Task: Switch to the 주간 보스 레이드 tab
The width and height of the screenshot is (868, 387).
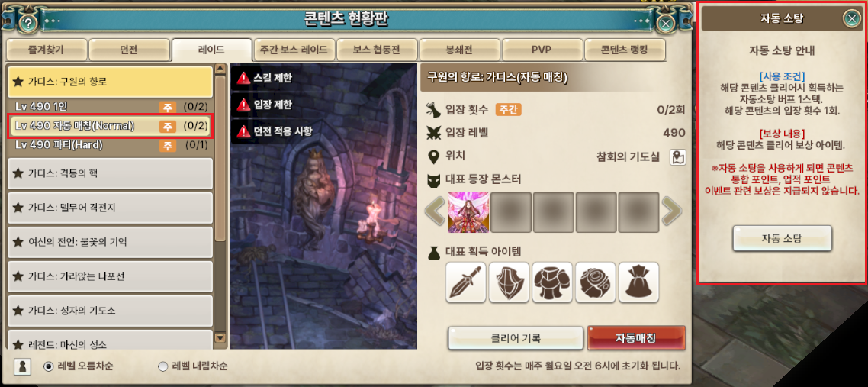Action: pos(294,50)
